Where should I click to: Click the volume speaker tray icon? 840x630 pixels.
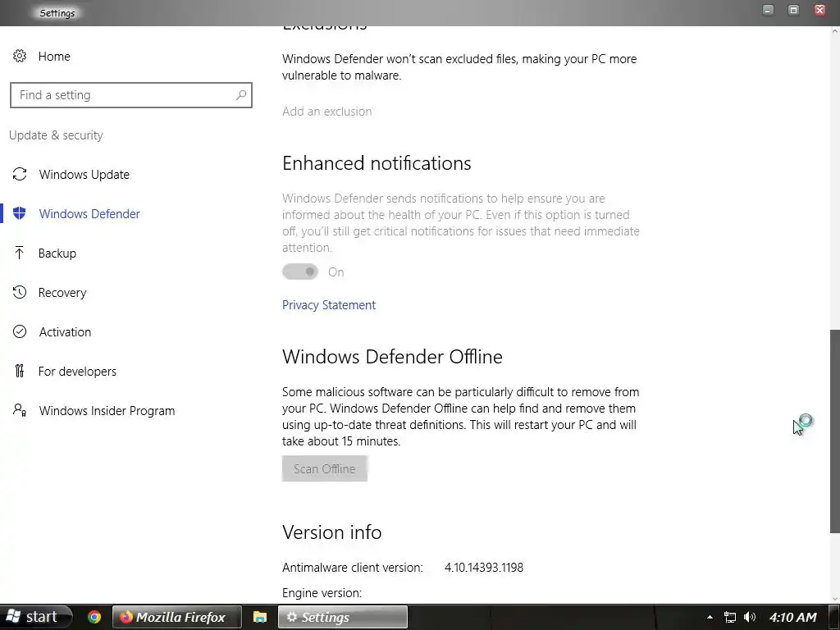pyautogui.click(x=750, y=617)
